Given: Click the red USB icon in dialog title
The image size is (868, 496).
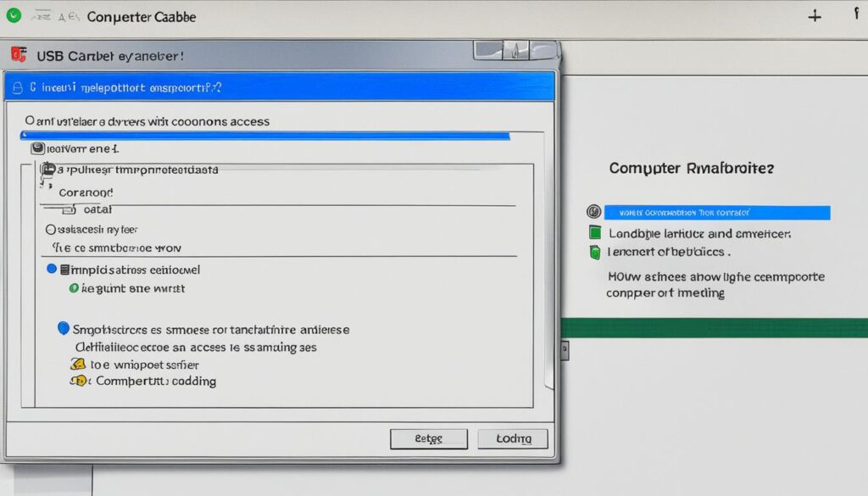Looking at the screenshot, I should [x=19, y=56].
